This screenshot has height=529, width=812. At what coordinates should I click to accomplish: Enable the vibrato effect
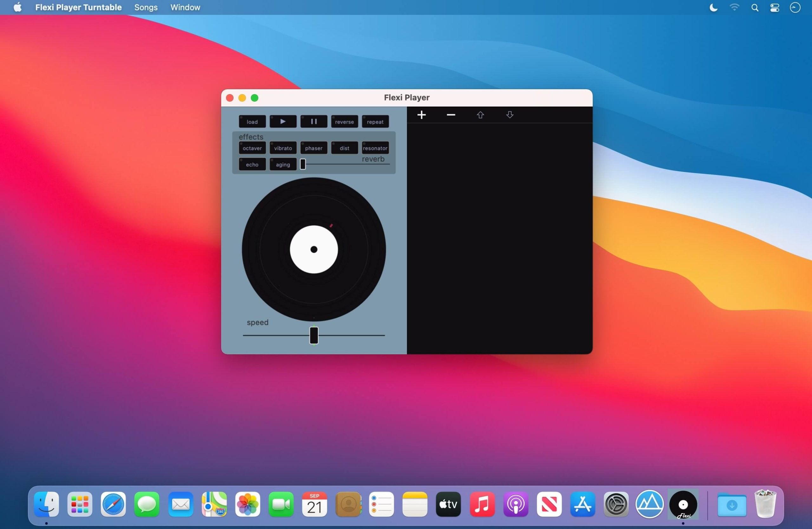[x=283, y=148]
